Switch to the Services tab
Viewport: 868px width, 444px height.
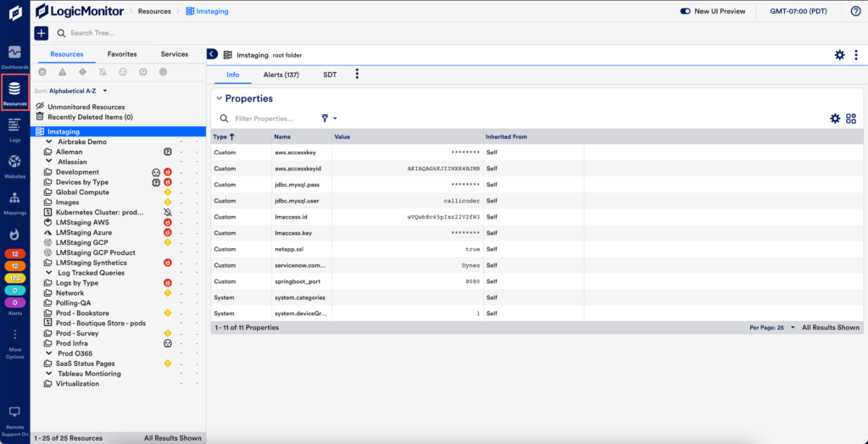tap(175, 54)
